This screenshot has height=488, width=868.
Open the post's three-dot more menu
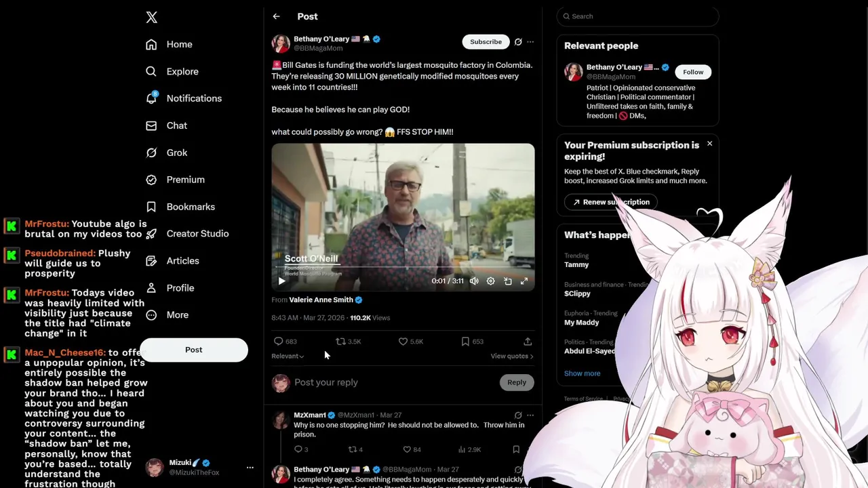[530, 42]
